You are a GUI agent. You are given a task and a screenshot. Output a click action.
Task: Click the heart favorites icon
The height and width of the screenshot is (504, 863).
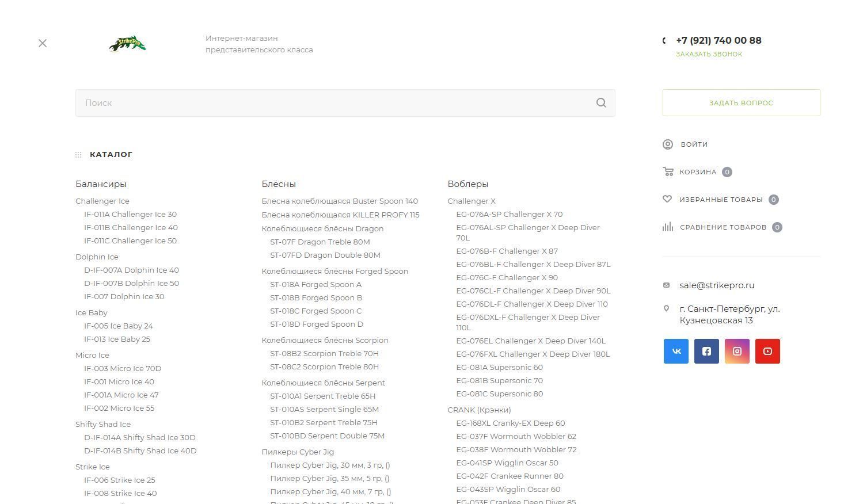point(667,199)
